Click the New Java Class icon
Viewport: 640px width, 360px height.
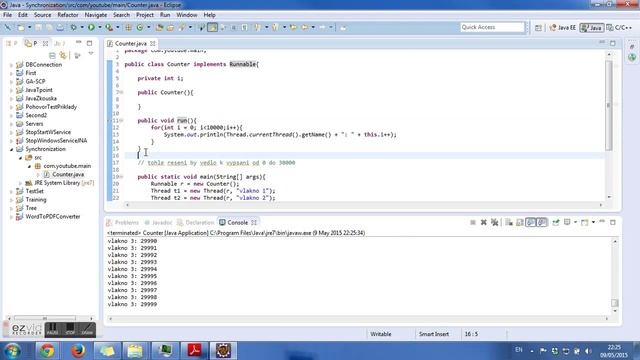(x=140, y=27)
